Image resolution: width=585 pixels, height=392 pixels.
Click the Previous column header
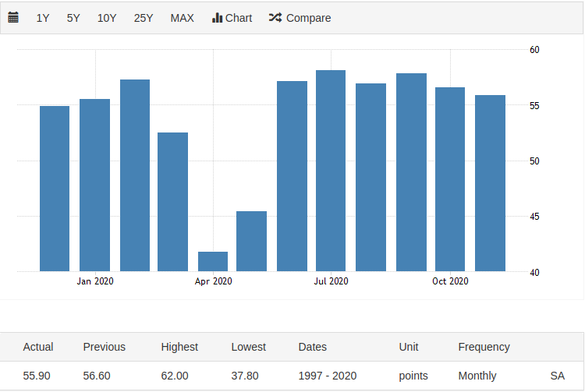click(x=104, y=347)
